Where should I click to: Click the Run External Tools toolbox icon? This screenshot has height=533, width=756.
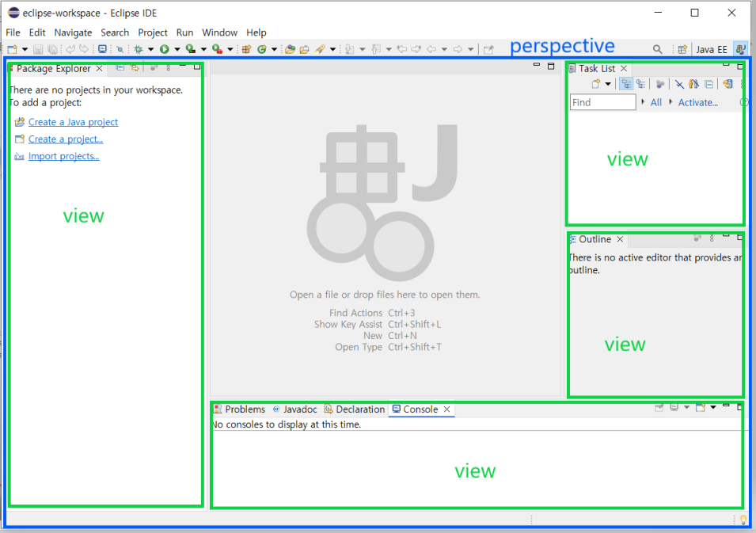point(218,49)
